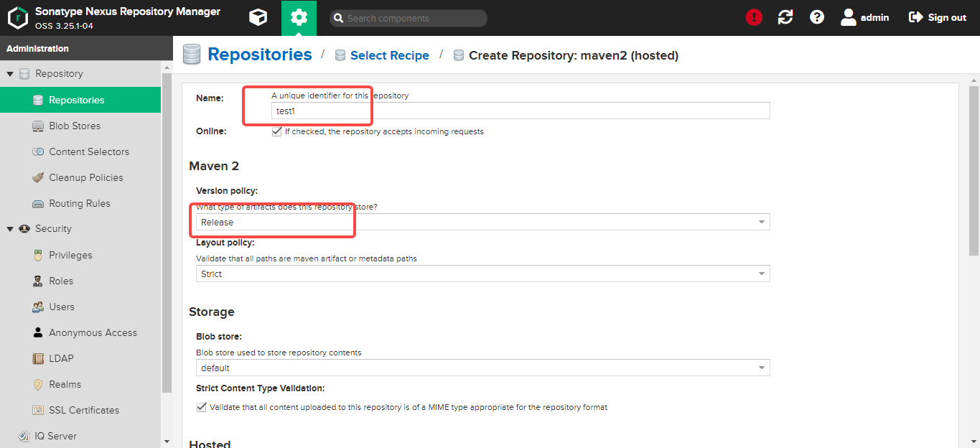
Task: Open LDAP in the sidebar
Action: pos(80,358)
